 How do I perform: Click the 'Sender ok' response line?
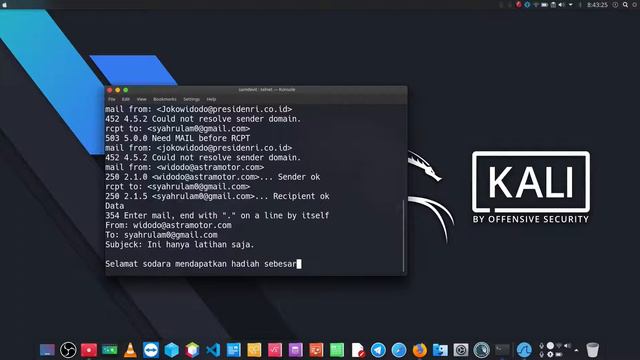(213, 177)
